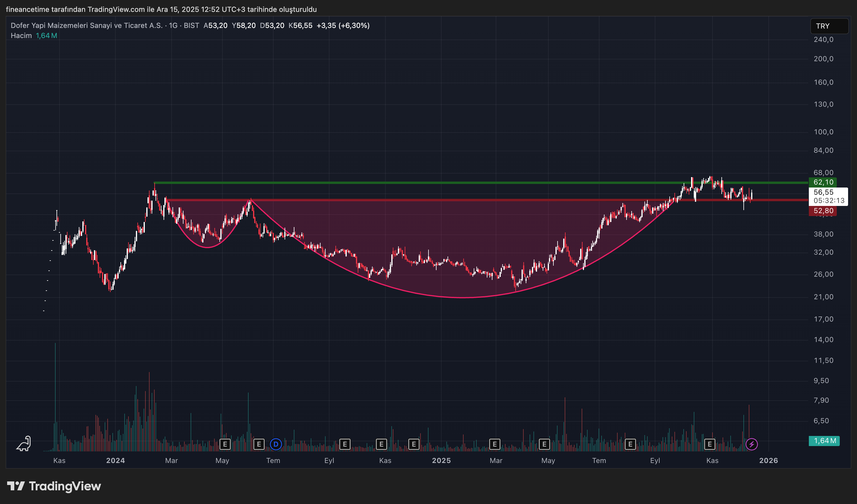Click the teal 1,64 M volume label
This screenshot has width=857, height=504.
(824, 441)
